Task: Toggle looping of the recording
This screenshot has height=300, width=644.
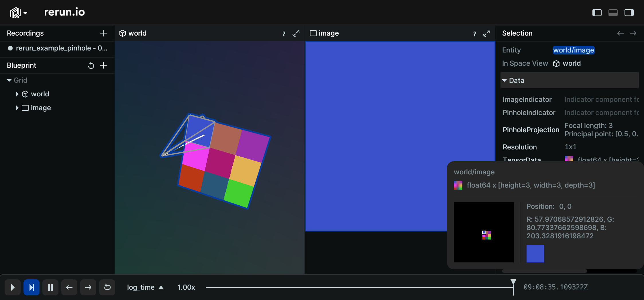Action: (107, 287)
